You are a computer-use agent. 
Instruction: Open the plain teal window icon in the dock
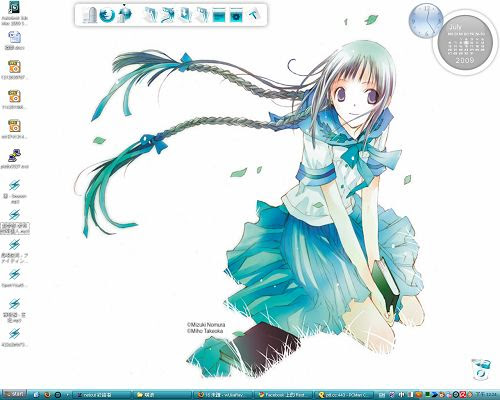click(219, 15)
